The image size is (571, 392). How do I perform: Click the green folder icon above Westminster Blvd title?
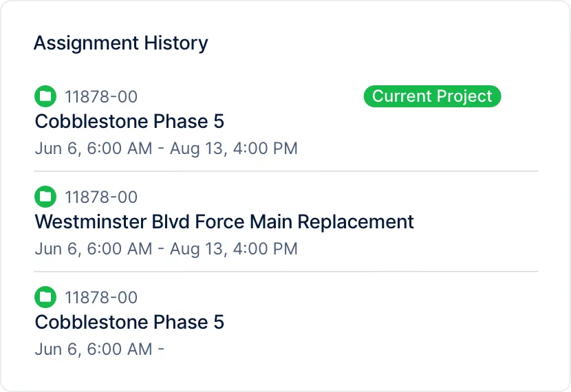(x=45, y=197)
